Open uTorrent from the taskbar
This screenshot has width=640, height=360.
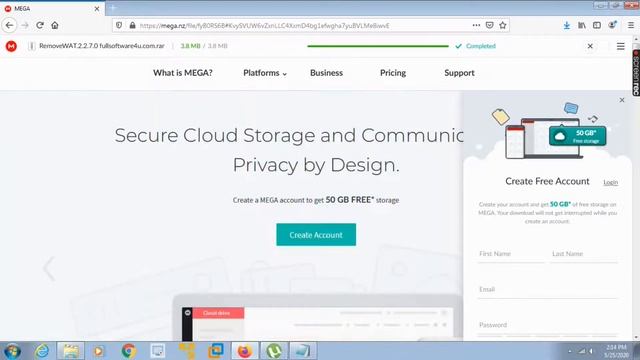[274, 351]
